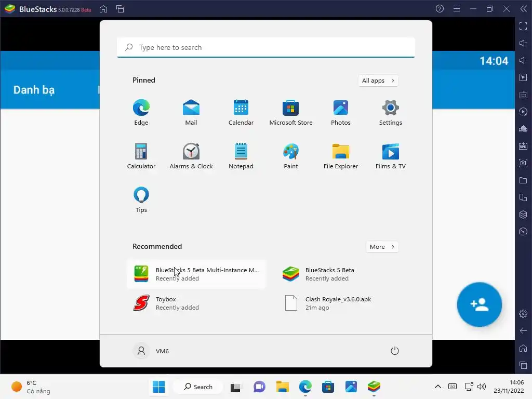
Task: Click the BlueStacks add contact floating button
Action: tap(479, 304)
